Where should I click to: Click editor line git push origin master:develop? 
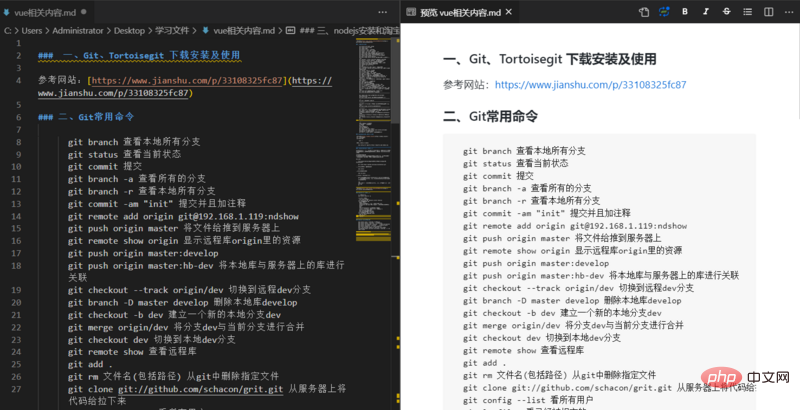(143, 253)
